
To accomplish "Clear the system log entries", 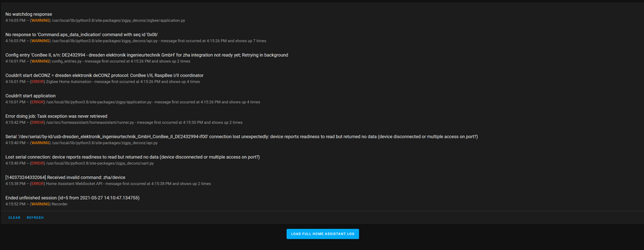I will (x=14, y=218).
